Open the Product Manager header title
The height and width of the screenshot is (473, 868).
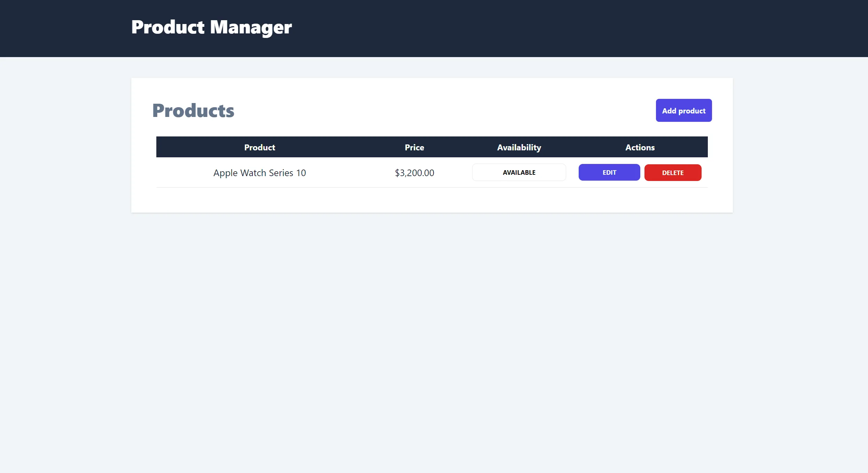tap(211, 27)
